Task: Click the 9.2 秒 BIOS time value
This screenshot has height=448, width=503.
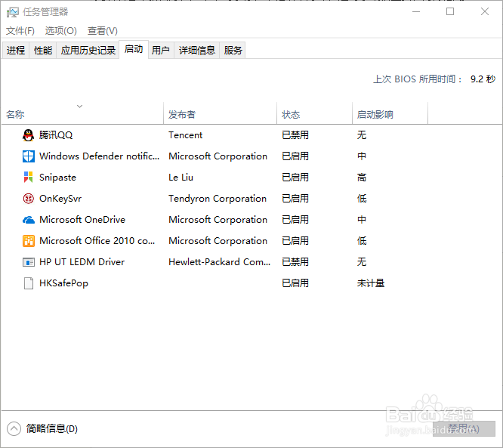Action: (x=483, y=79)
